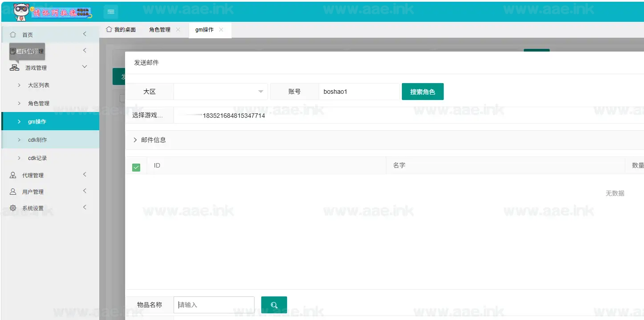Click the 用户管理 user icon

pyautogui.click(x=13, y=192)
